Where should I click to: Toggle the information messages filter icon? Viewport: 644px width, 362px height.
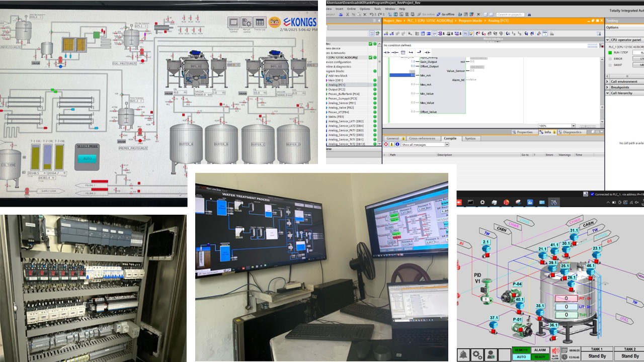click(397, 145)
